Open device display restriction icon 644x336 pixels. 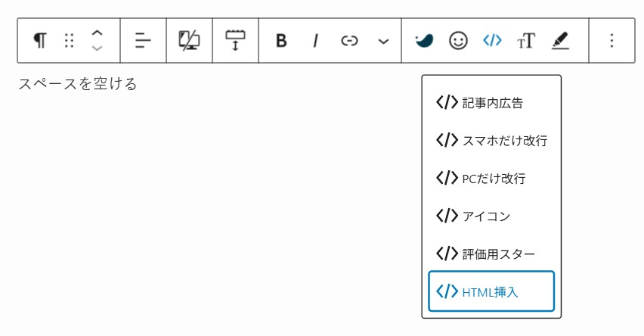(x=189, y=41)
